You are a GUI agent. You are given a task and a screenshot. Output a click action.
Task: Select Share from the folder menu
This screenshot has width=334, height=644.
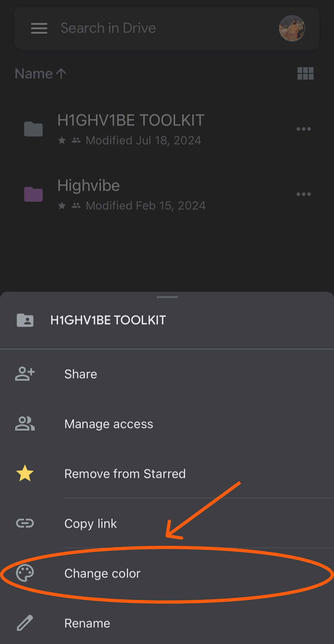coord(81,374)
